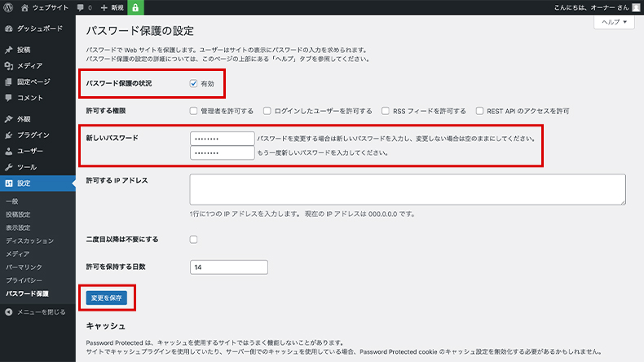Open the ディスカッション submenu item
Viewport: 644px width, 362px height.
coord(29,241)
